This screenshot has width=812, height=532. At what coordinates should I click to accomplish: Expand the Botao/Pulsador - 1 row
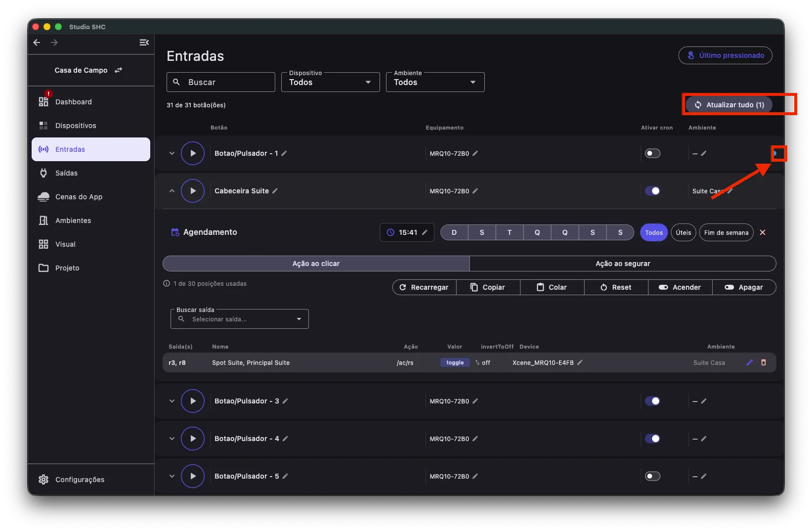coord(172,153)
